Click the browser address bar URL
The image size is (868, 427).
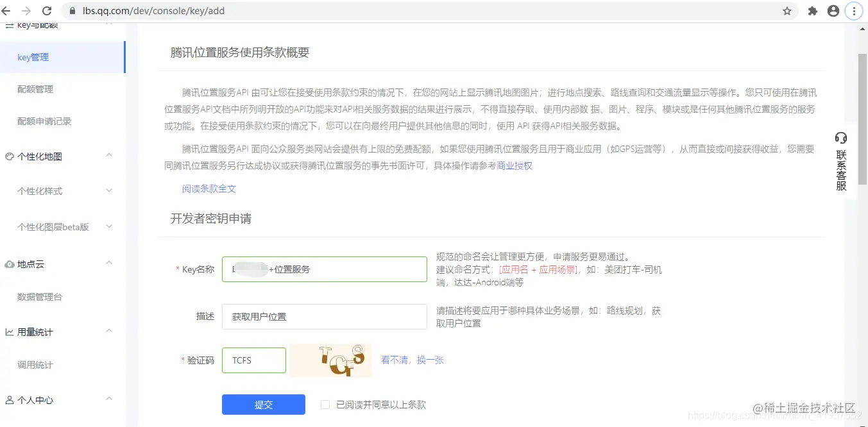point(154,11)
